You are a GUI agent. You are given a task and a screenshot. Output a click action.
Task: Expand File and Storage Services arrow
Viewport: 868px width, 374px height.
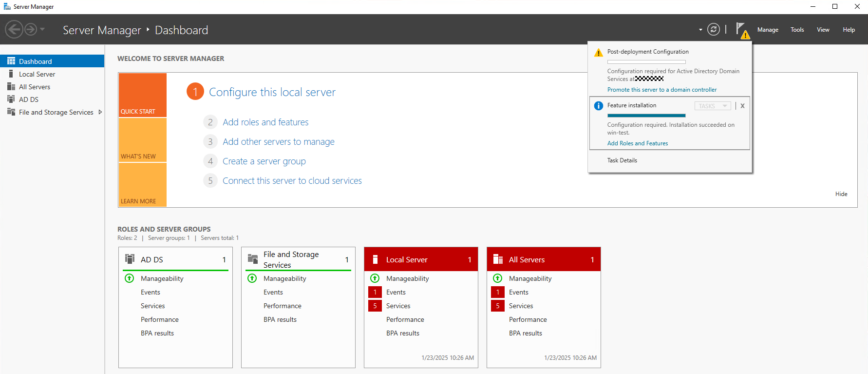coord(100,112)
